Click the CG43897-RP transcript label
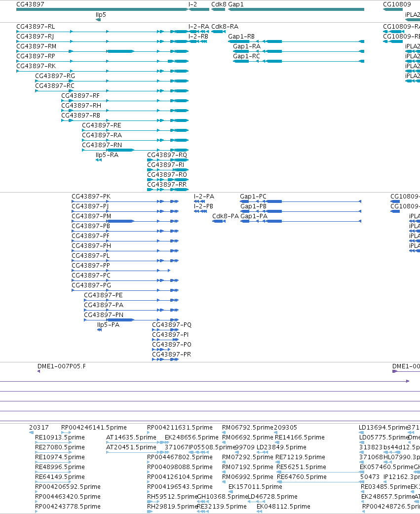Image resolution: width=420 pixels, height=514 pixels. point(36,56)
